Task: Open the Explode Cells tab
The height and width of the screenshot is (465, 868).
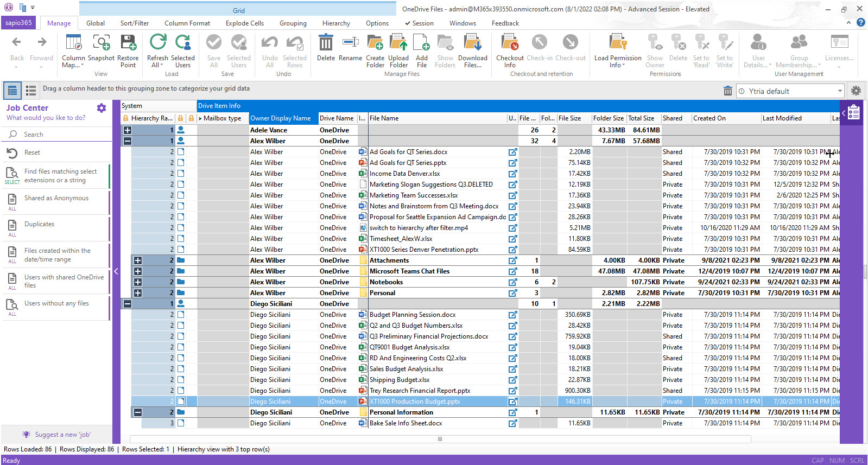Action: [x=245, y=23]
